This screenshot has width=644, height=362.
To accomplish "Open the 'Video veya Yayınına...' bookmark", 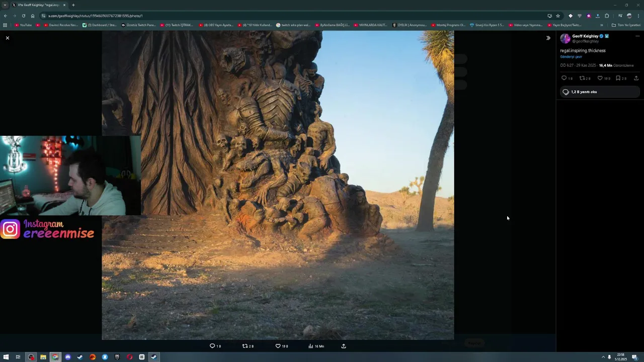I will tap(525, 25).
